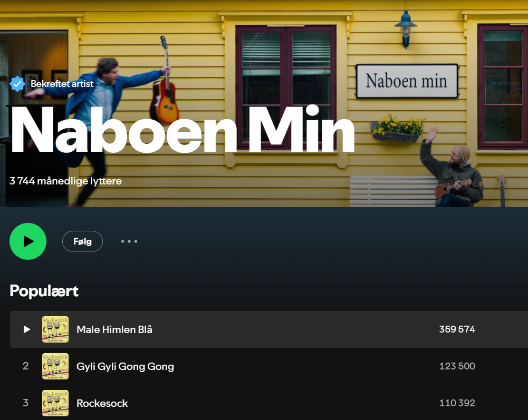Open Gyli Gyli Gong Gong cover art

point(55,366)
